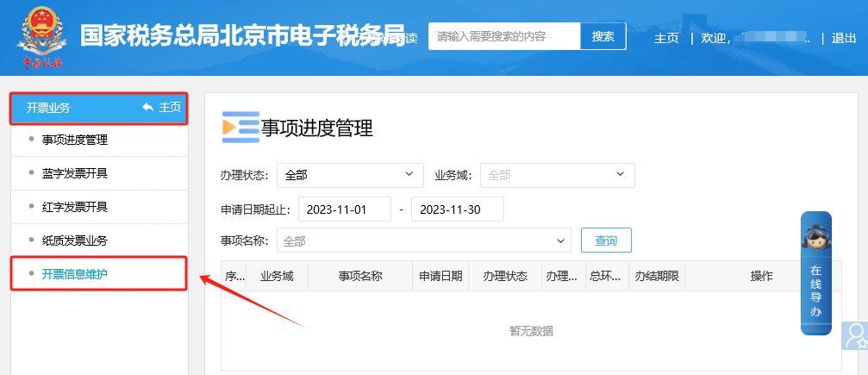The image size is (868, 375).
Task: Click 退出 to log out
Action: click(844, 38)
